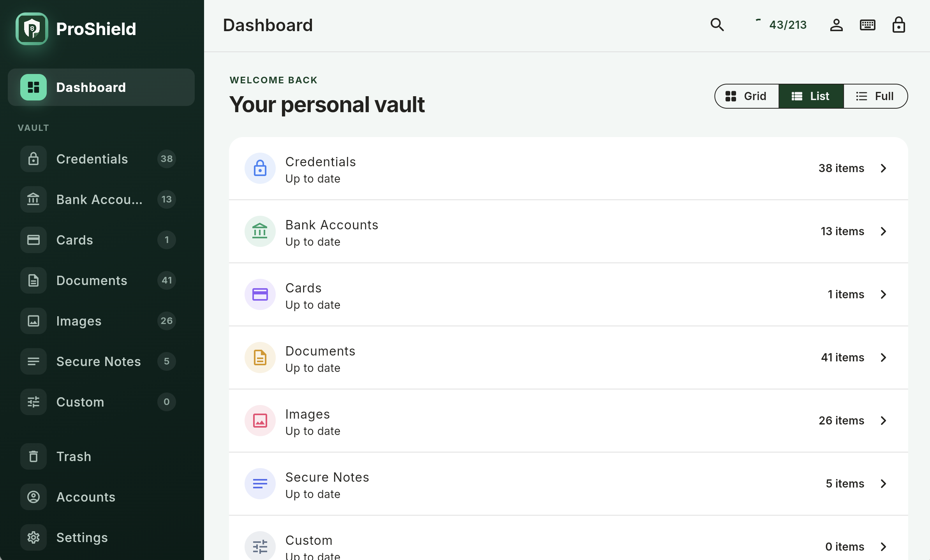Open the Bank Accounts list row title

[332, 225]
